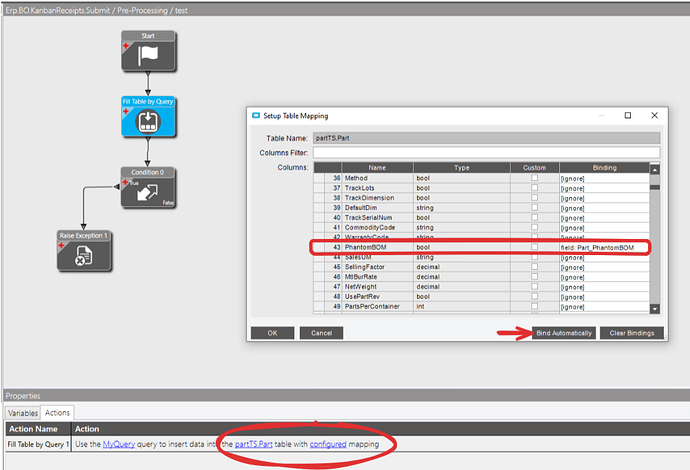Toggle Custom checkbox for PhantomBOM row
The image size is (690, 470).
point(534,247)
